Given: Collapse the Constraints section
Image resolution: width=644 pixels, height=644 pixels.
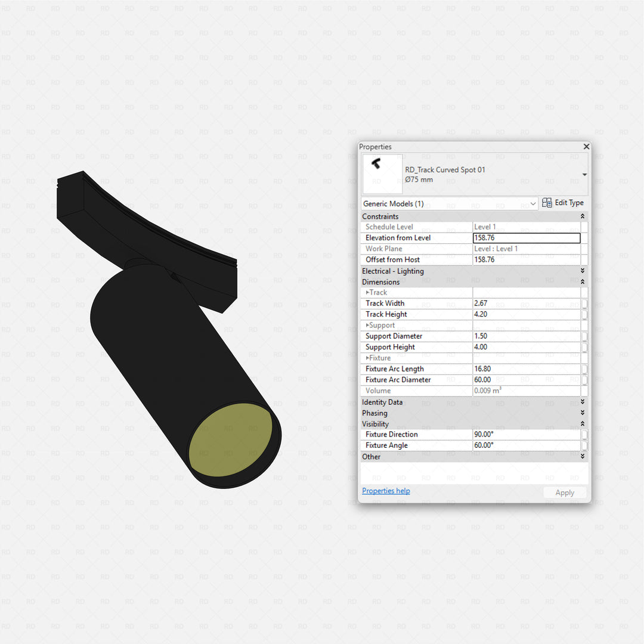Looking at the screenshot, I should 583,216.
